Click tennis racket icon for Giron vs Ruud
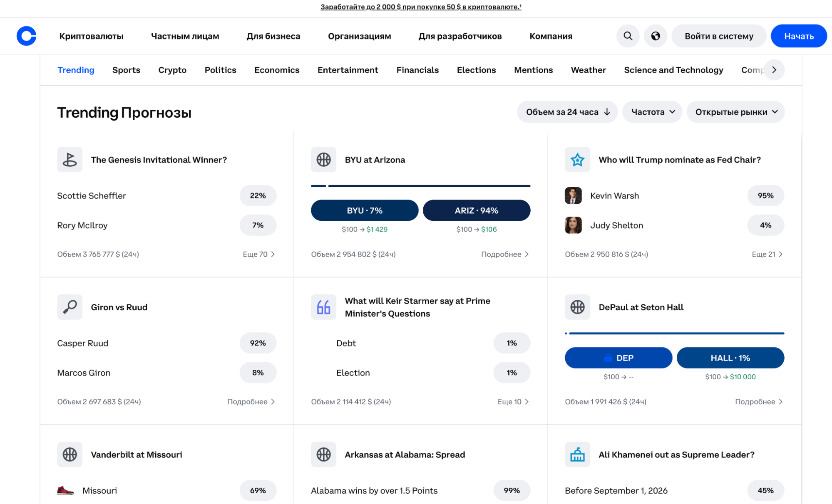 tap(70, 307)
